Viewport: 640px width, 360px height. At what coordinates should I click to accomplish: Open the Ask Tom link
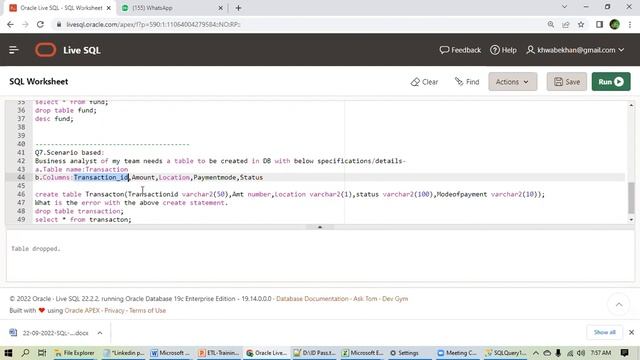click(365, 299)
